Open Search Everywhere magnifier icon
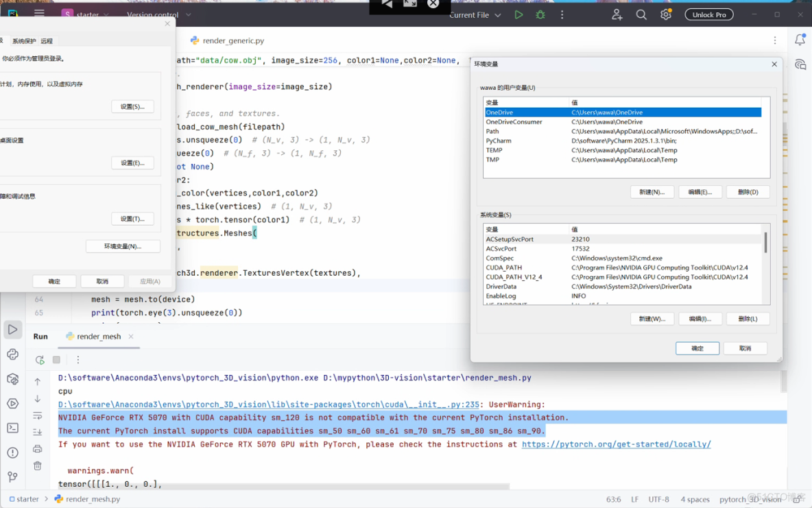812x508 pixels. pyautogui.click(x=641, y=14)
